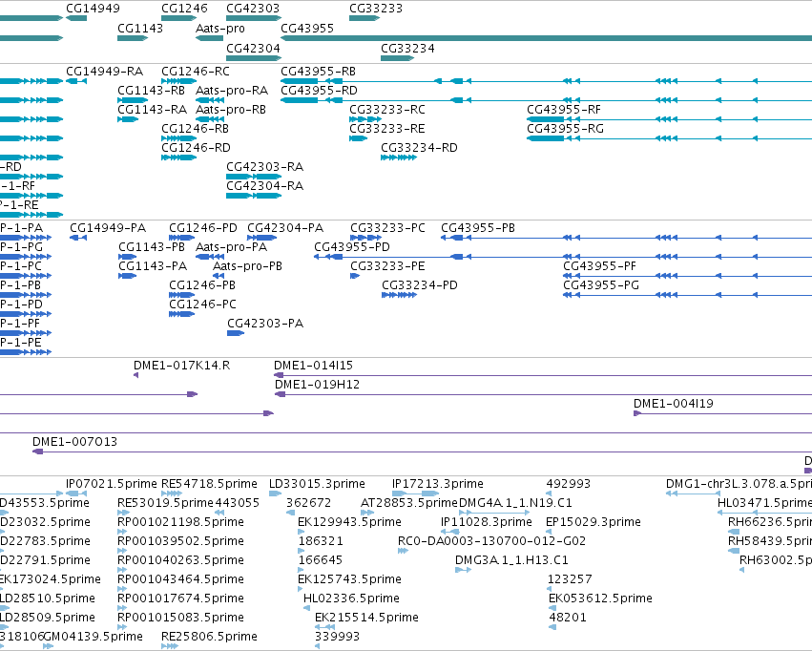The width and height of the screenshot is (812, 651).
Task: Select the CG43955-RD transcript label
Action: tap(319, 90)
